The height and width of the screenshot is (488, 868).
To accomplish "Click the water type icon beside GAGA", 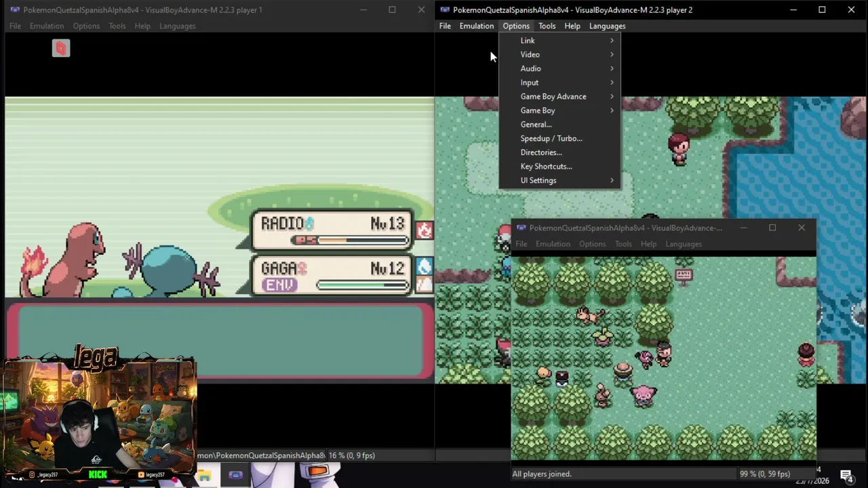I will (x=425, y=266).
